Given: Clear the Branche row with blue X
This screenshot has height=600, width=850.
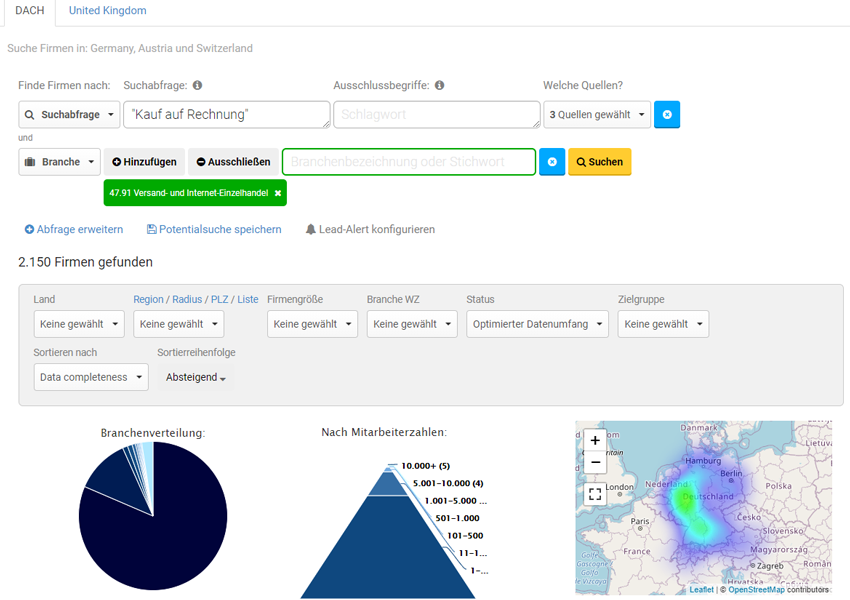Looking at the screenshot, I should coord(552,162).
